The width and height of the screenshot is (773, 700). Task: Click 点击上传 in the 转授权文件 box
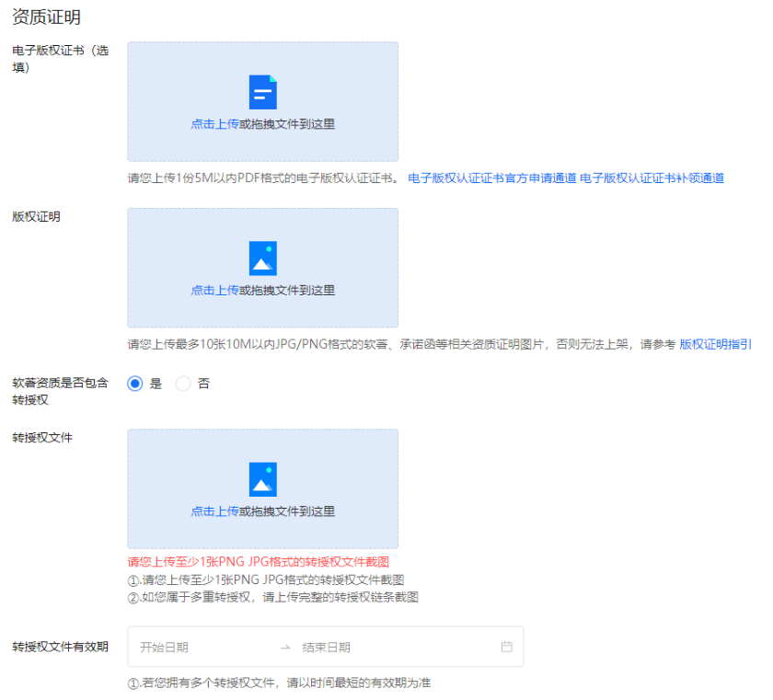pyautogui.click(x=214, y=511)
